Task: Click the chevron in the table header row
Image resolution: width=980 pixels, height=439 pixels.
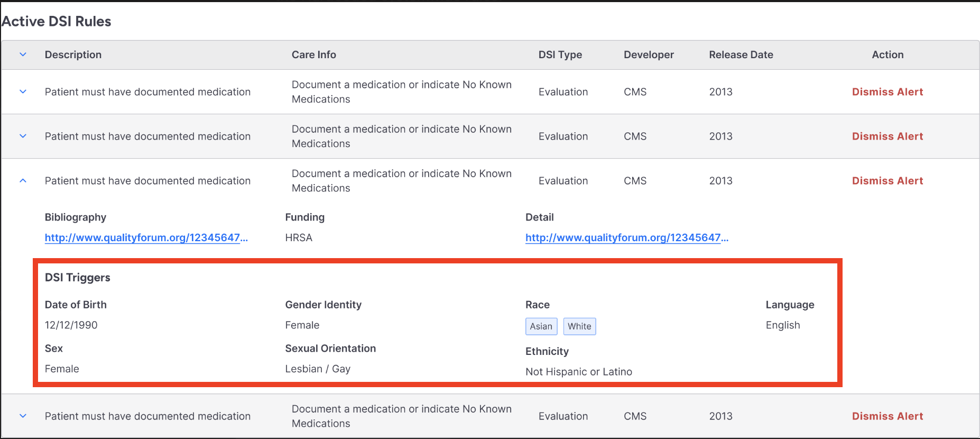Action: pyautogui.click(x=23, y=54)
